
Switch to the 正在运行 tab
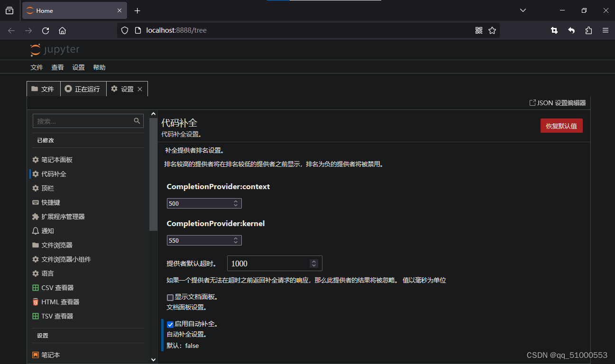click(x=83, y=89)
